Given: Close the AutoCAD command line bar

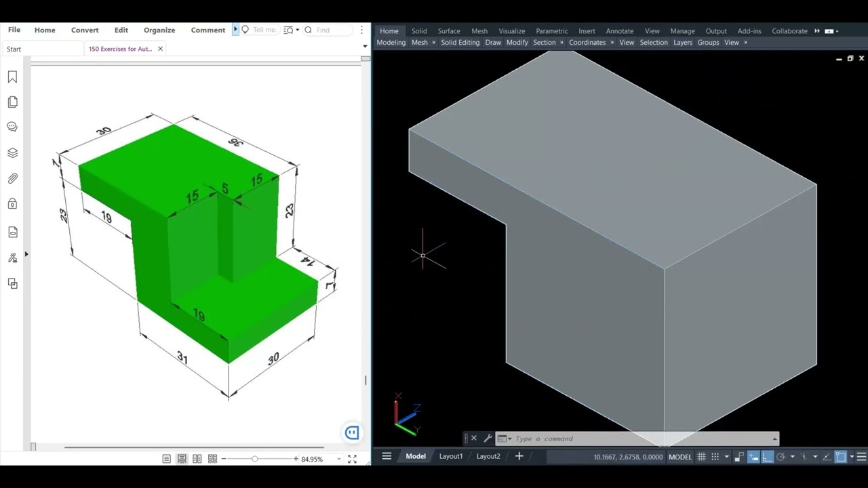Looking at the screenshot, I should 473,439.
